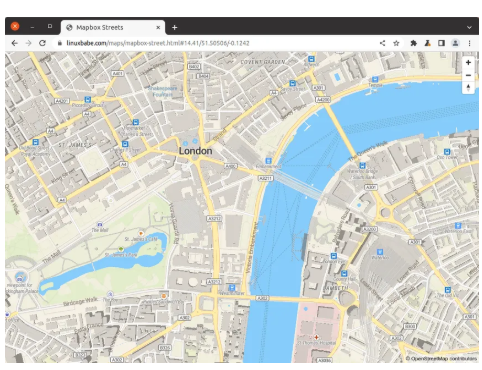Viewport: 482px width, 370px height.
Task: Go forward using the browser forward arrow
Action: coord(28,43)
